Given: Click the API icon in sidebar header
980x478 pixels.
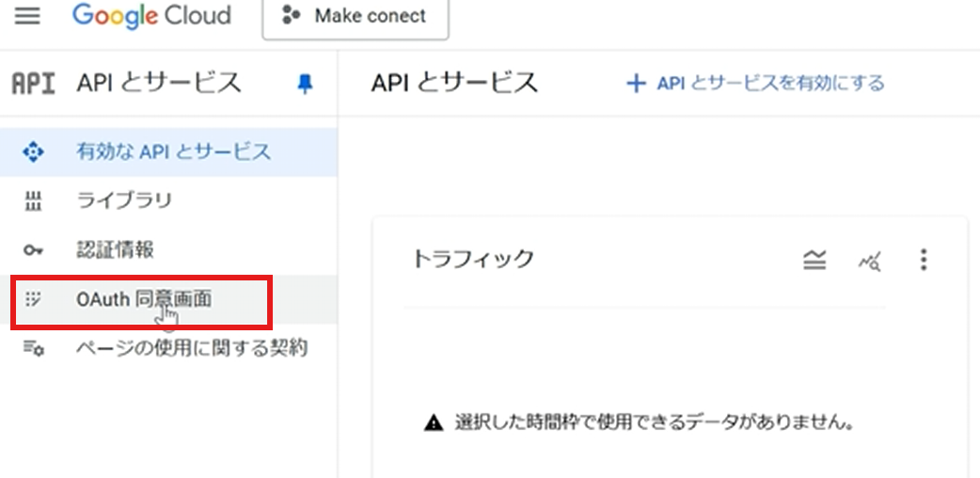Looking at the screenshot, I should coord(33,84).
